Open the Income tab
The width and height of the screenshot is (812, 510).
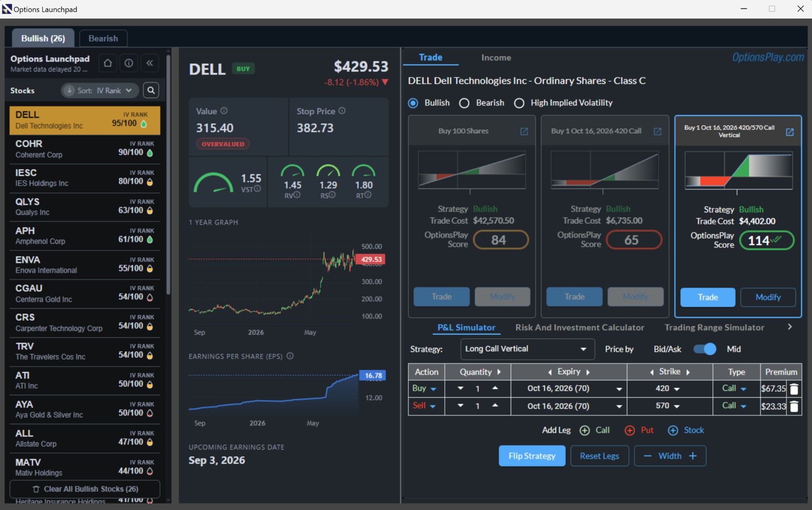(496, 57)
